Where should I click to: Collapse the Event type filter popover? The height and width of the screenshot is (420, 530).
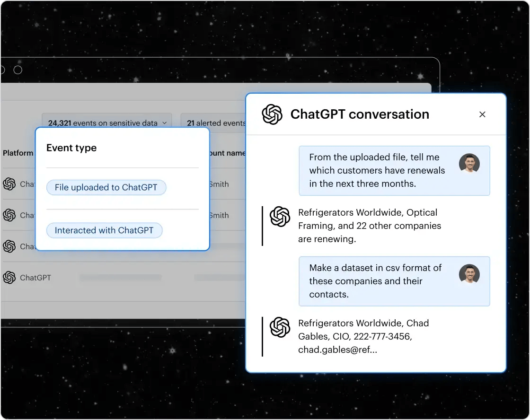tap(71, 148)
